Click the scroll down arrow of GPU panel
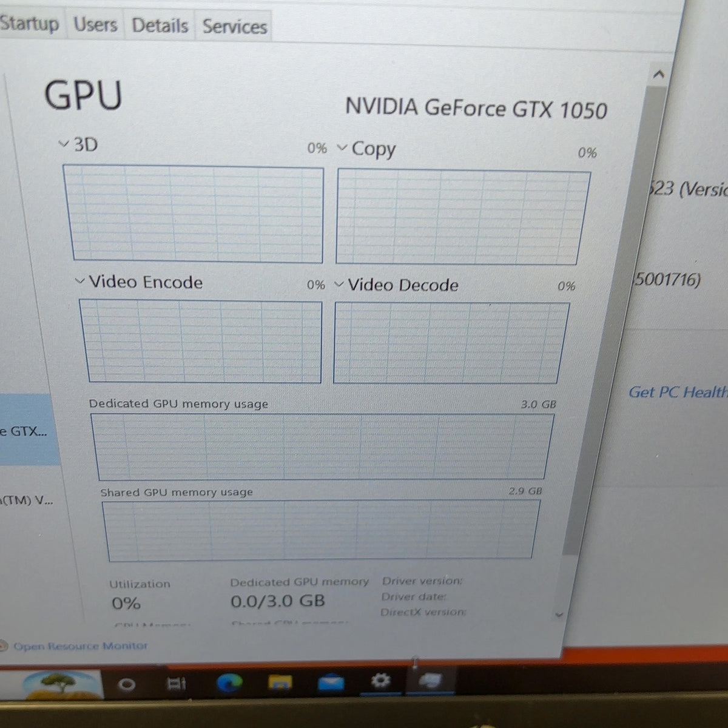 [559, 615]
